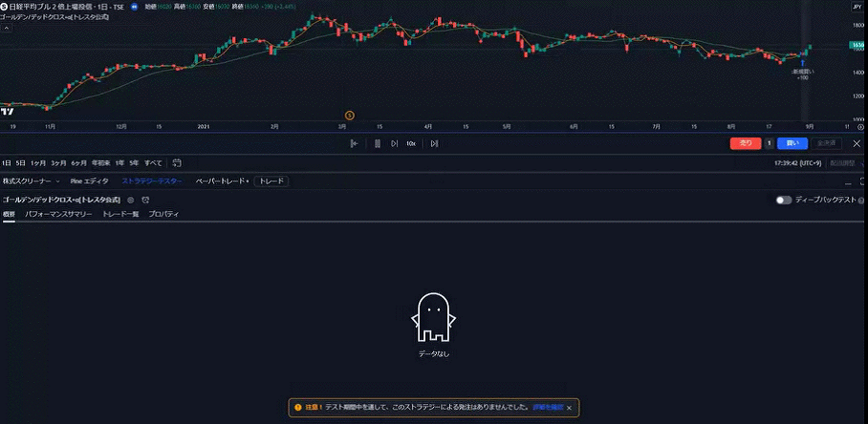Collapse the strategy legend chevron on chart

click(x=6, y=29)
